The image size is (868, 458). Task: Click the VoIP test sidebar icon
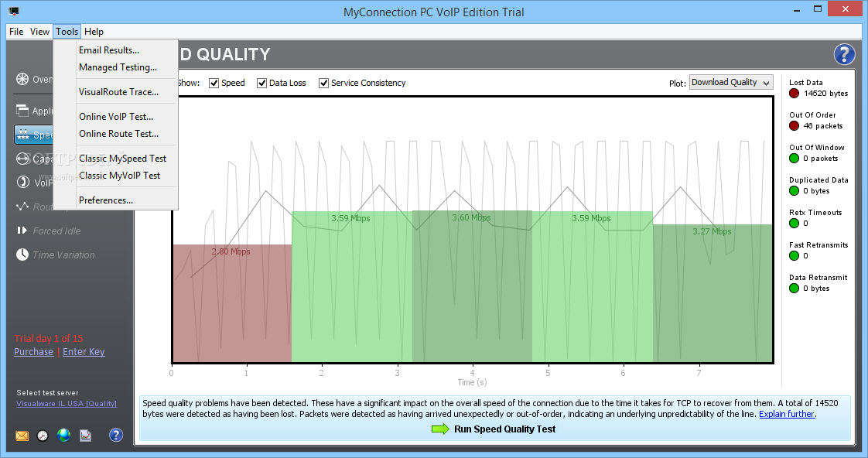tap(22, 183)
